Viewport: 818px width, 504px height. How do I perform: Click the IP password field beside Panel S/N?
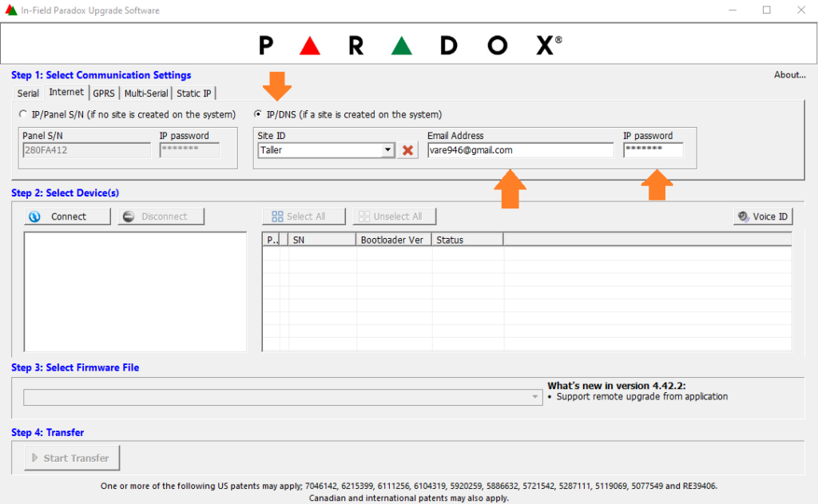(189, 150)
